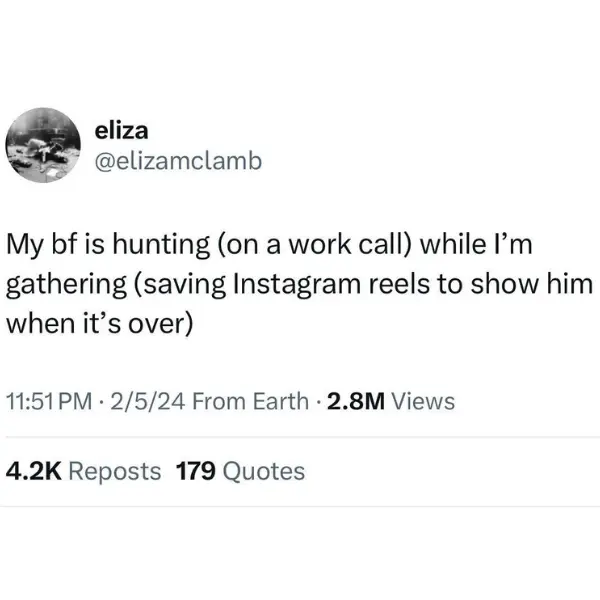600x600 pixels.
Task: Open the @elizamclamb handle link
Action: point(176,159)
